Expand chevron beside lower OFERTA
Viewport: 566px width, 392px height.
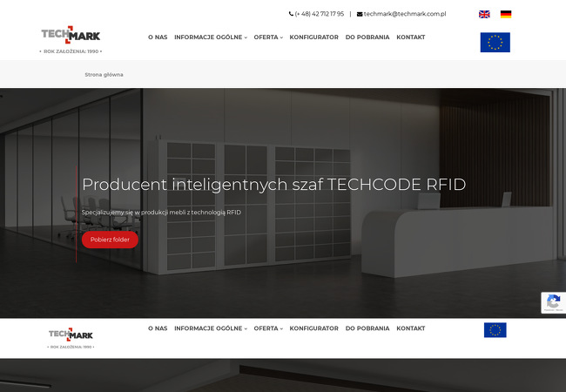[x=281, y=328]
